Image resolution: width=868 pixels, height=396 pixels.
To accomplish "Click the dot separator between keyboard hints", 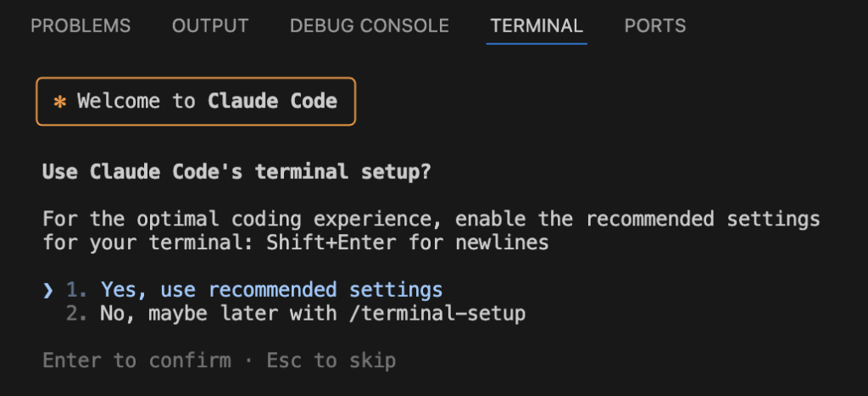I will [x=248, y=360].
